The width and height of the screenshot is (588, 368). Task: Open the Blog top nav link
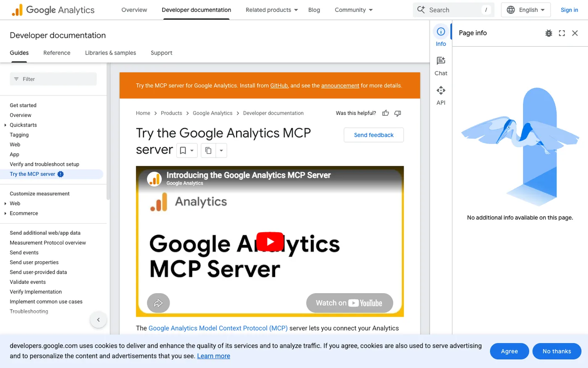point(314,10)
